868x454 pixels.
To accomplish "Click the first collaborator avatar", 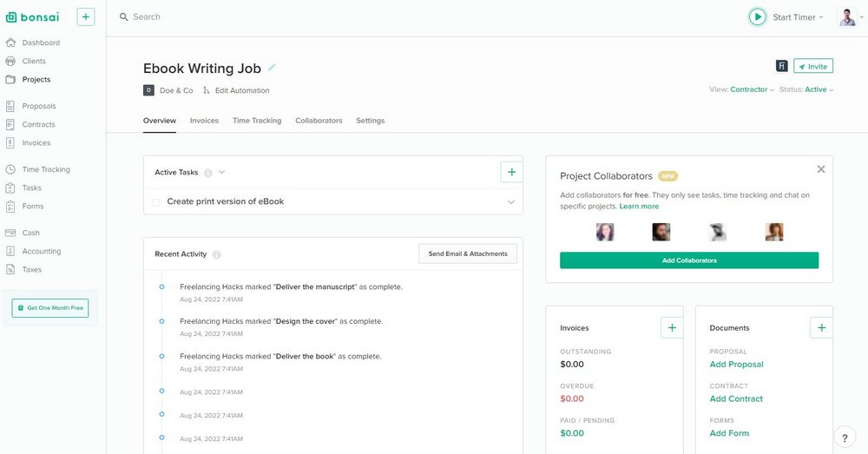I will click(x=605, y=232).
